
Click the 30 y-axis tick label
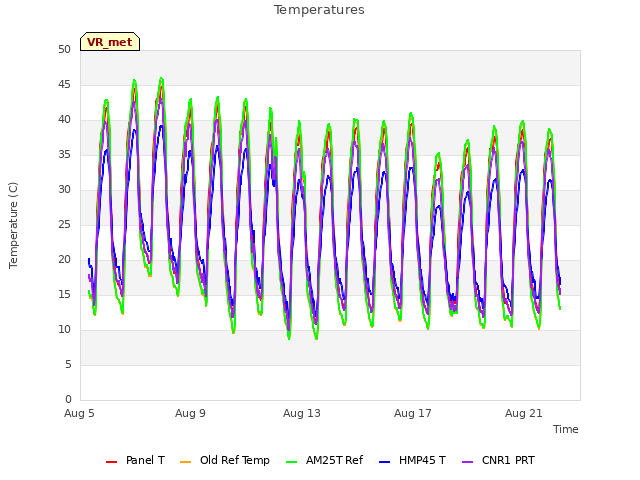coord(64,189)
